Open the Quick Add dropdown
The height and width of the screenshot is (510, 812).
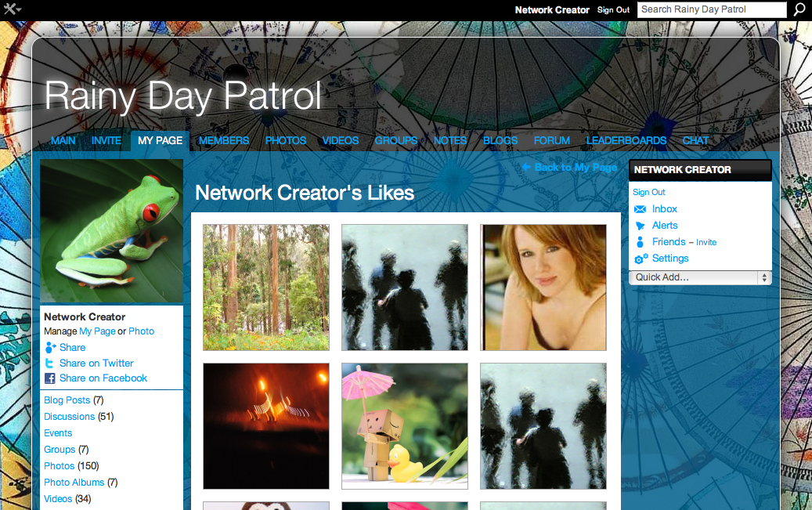700,277
